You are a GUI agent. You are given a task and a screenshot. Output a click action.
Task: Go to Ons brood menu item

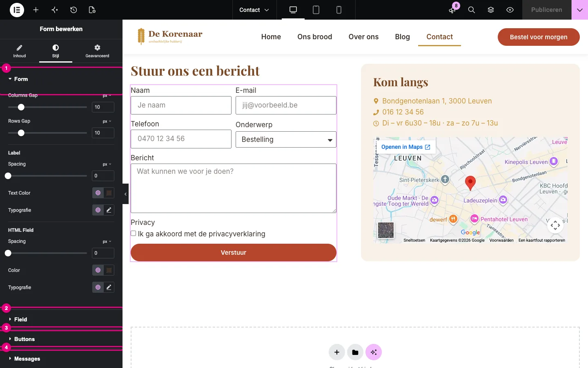coord(315,37)
